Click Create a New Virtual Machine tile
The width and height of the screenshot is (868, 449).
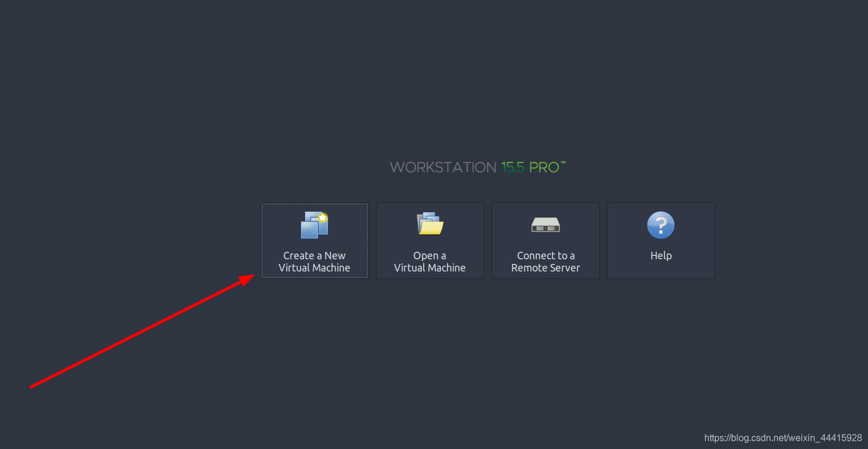coord(314,241)
